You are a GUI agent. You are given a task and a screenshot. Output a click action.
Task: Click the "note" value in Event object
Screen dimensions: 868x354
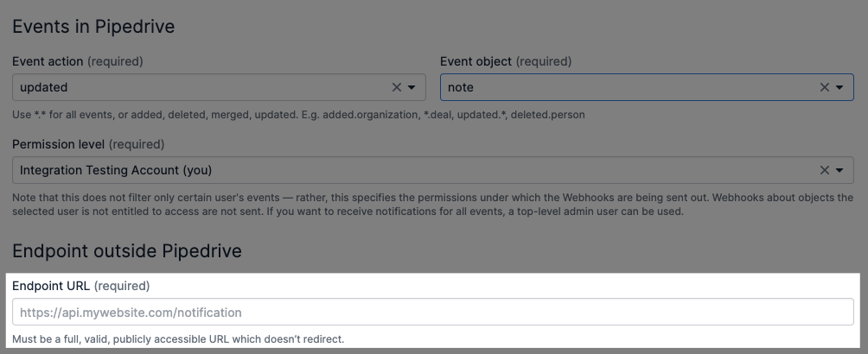click(461, 87)
